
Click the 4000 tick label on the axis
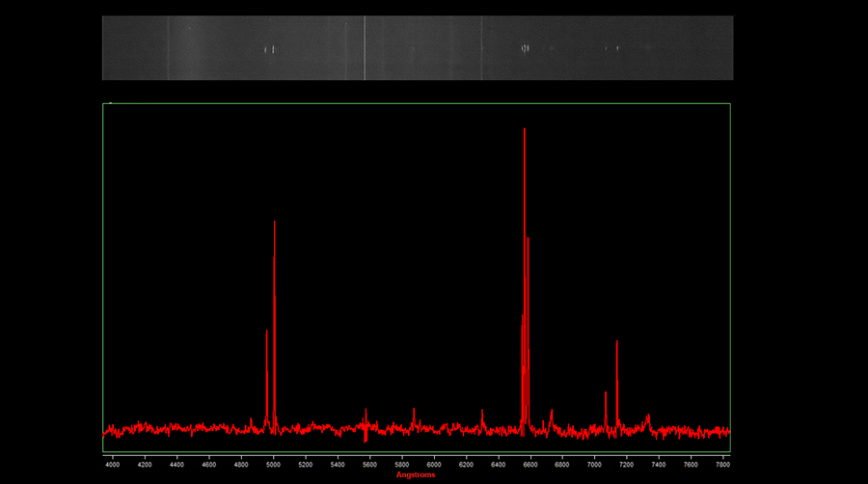pyautogui.click(x=113, y=465)
